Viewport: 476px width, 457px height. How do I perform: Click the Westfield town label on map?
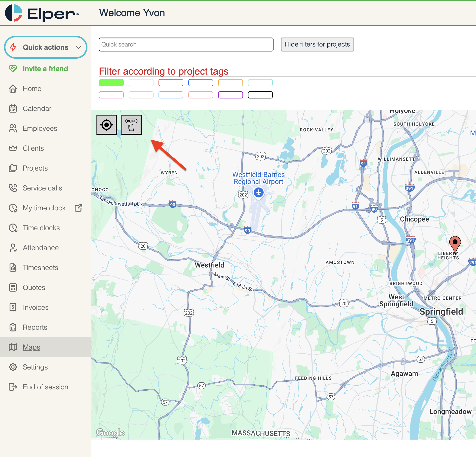[209, 265]
